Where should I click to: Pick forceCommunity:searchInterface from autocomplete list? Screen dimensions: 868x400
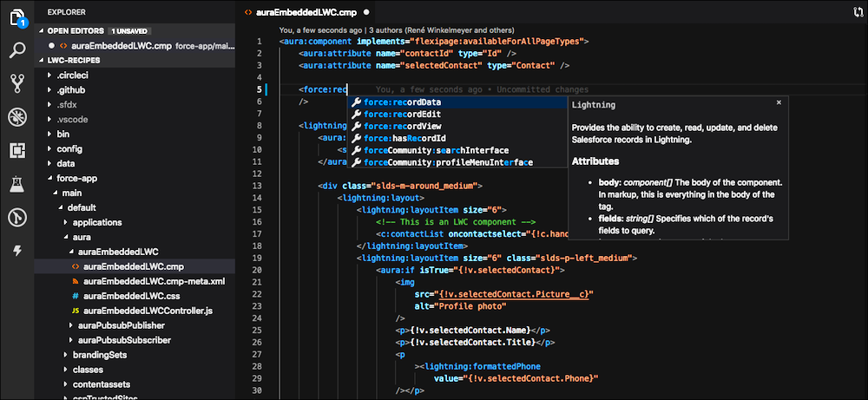(x=436, y=150)
